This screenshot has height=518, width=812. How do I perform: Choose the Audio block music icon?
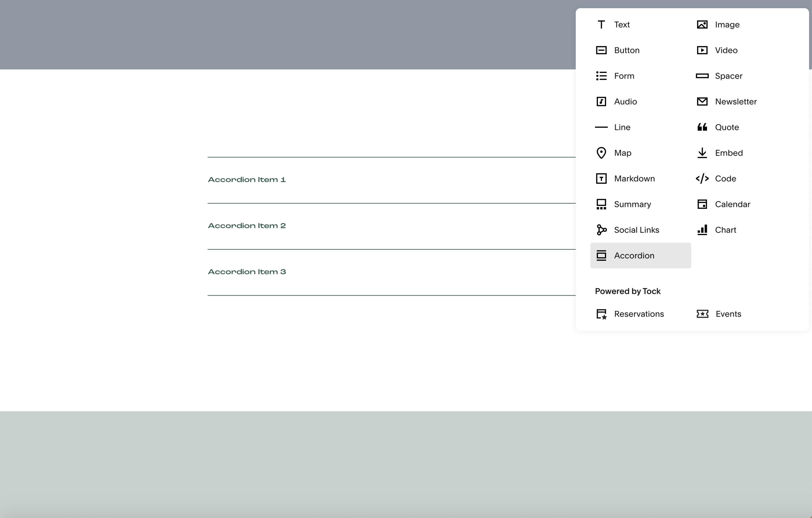601,102
